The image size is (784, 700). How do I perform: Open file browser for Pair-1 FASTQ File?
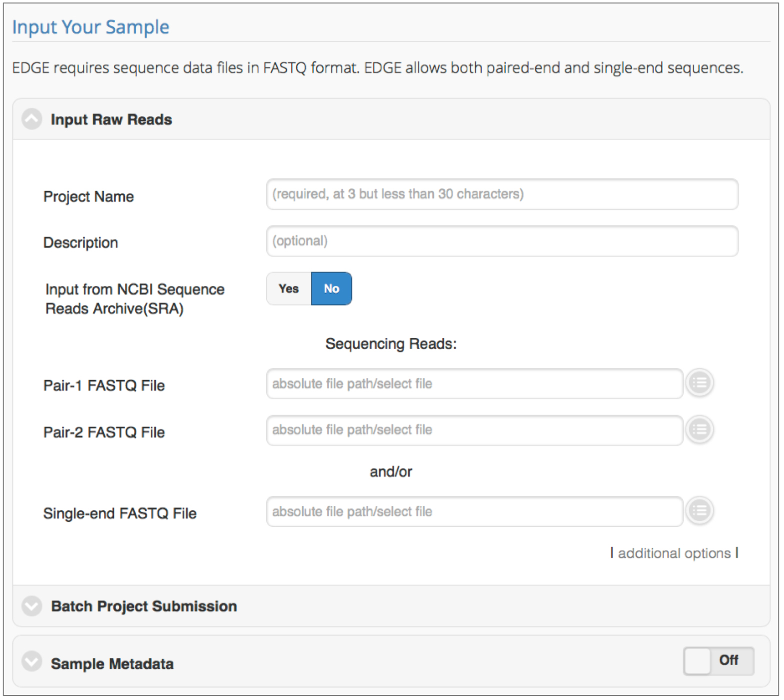coord(699,383)
